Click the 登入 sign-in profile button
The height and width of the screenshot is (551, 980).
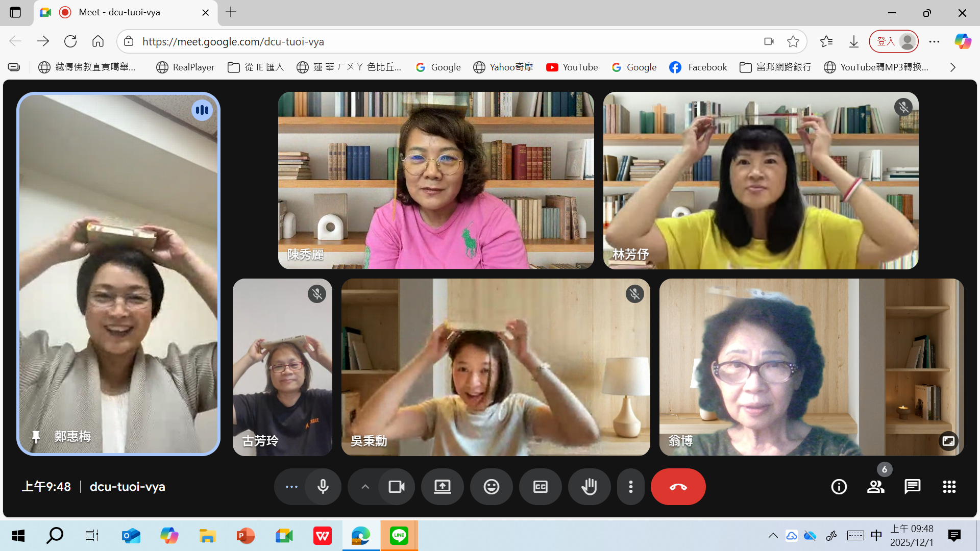coord(893,42)
